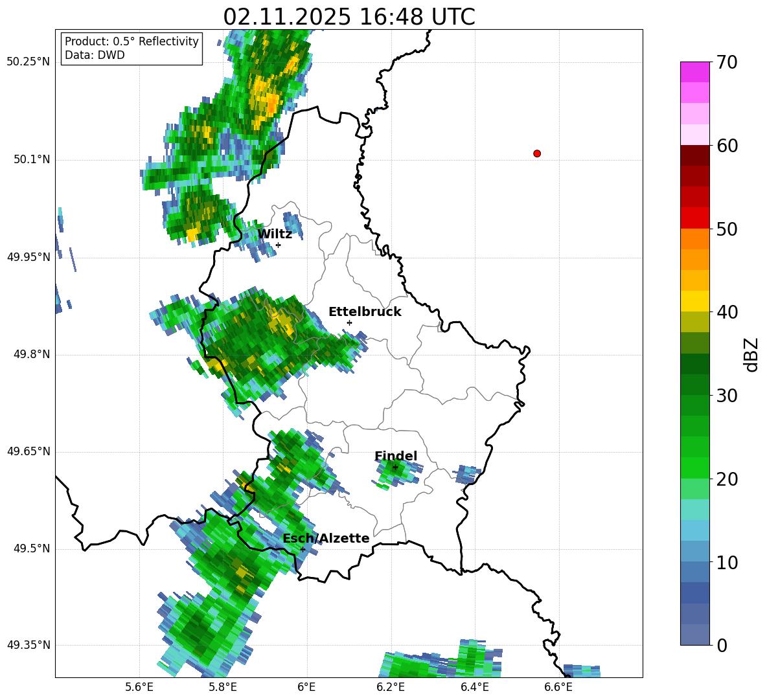Screen dimensions: 767x700
Task: Click the 49.35°N latitude label
Action: point(29,645)
